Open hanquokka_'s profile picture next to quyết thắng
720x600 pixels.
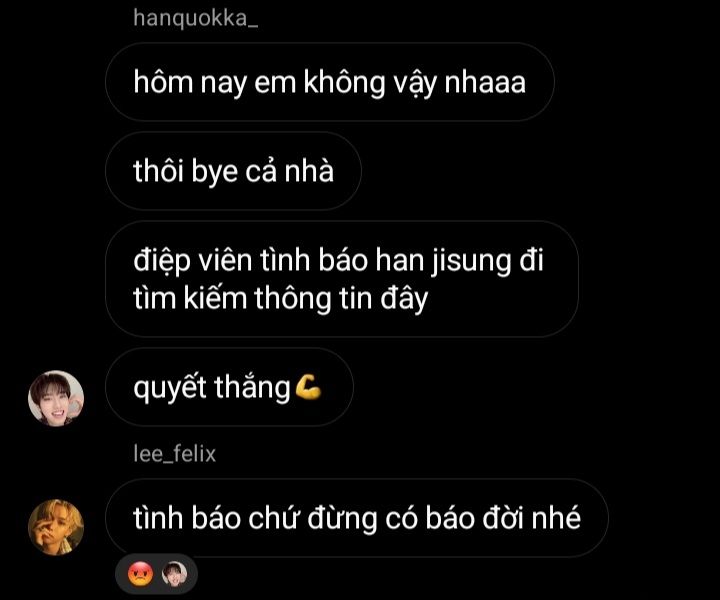coord(56,398)
